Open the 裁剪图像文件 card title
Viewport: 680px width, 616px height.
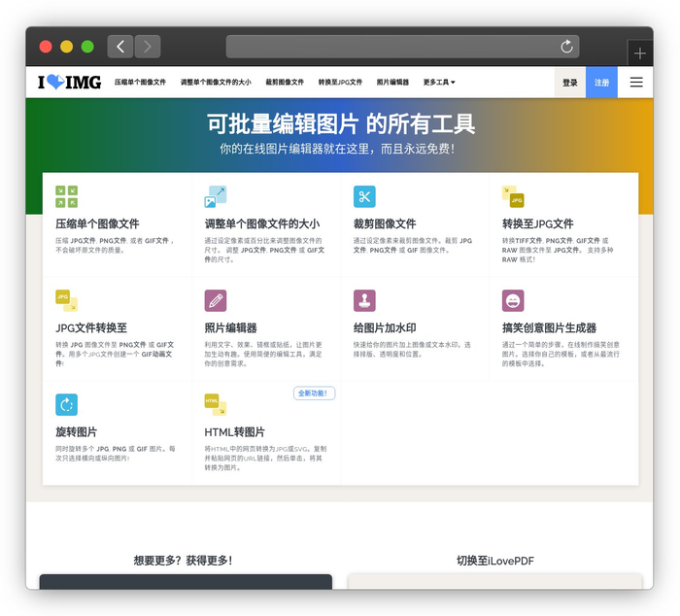tap(385, 223)
